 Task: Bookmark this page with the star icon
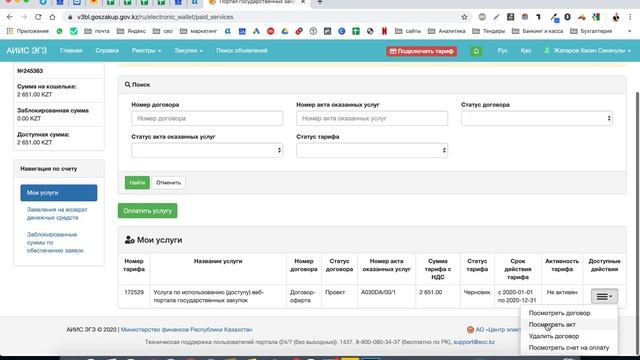pos(464,17)
